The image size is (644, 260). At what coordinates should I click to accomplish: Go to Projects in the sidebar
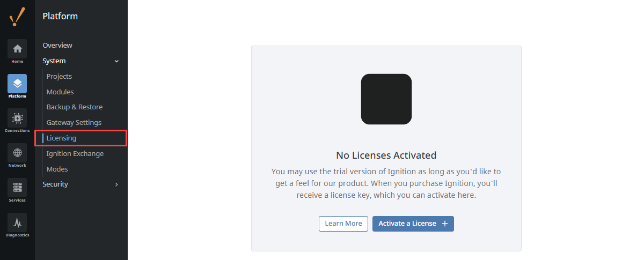coord(59,77)
